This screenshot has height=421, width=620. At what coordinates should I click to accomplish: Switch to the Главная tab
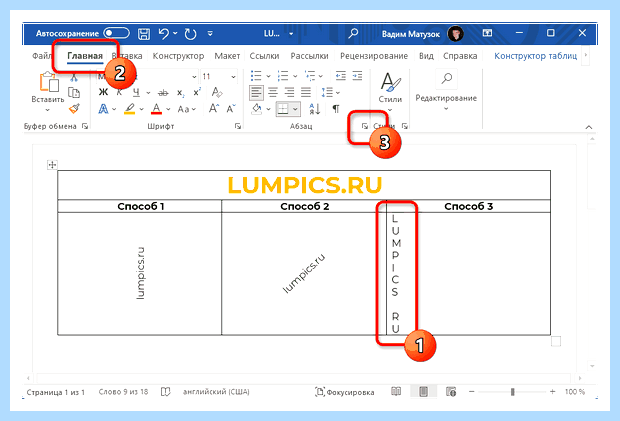(85, 56)
